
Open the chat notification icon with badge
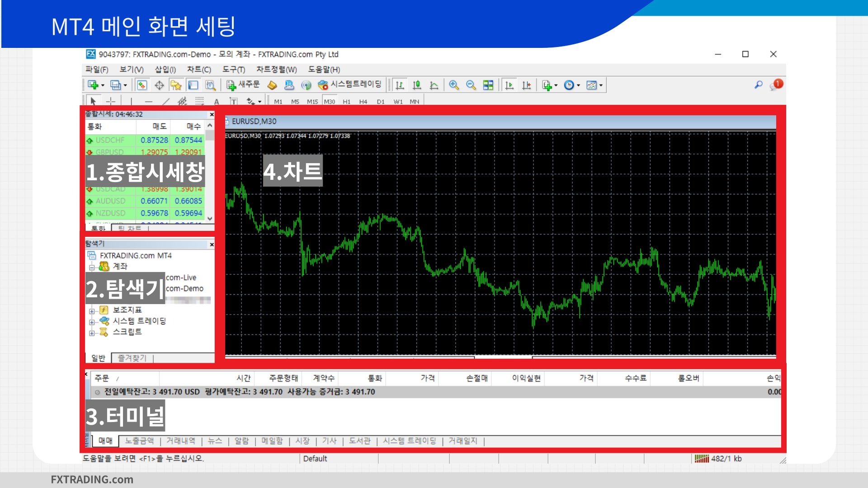click(x=776, y=84)
